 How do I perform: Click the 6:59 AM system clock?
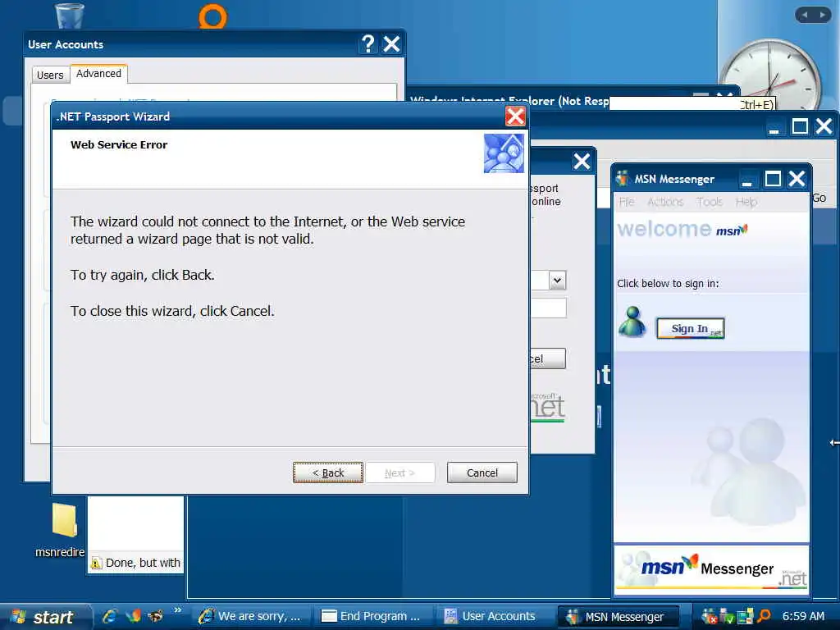803,616
